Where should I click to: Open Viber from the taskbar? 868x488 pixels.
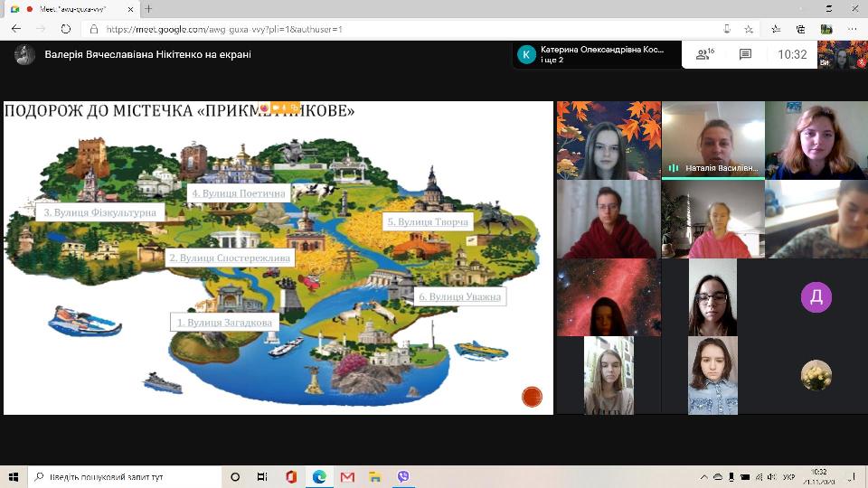click(403, 476)
